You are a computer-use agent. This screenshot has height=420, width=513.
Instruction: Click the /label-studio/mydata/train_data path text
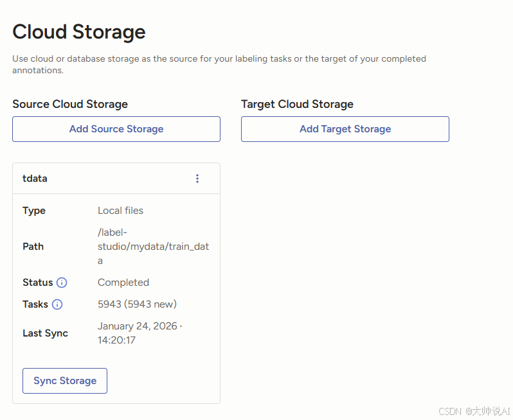point(153,247)
